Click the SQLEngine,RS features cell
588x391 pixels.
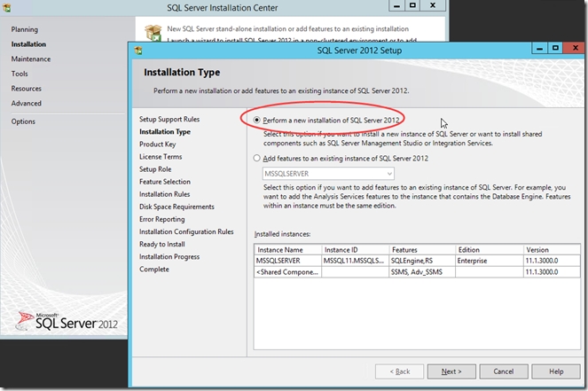[x=422, y=261]
